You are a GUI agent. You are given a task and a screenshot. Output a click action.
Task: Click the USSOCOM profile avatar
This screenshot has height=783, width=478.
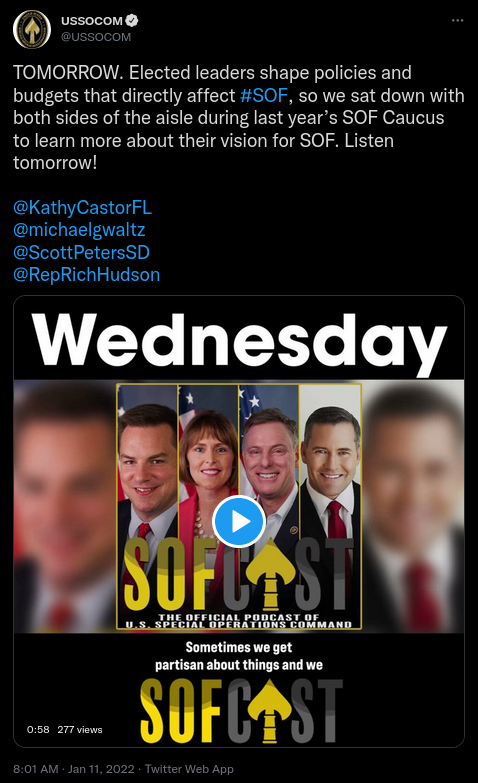pyautogui.click(x=32, y=29)
